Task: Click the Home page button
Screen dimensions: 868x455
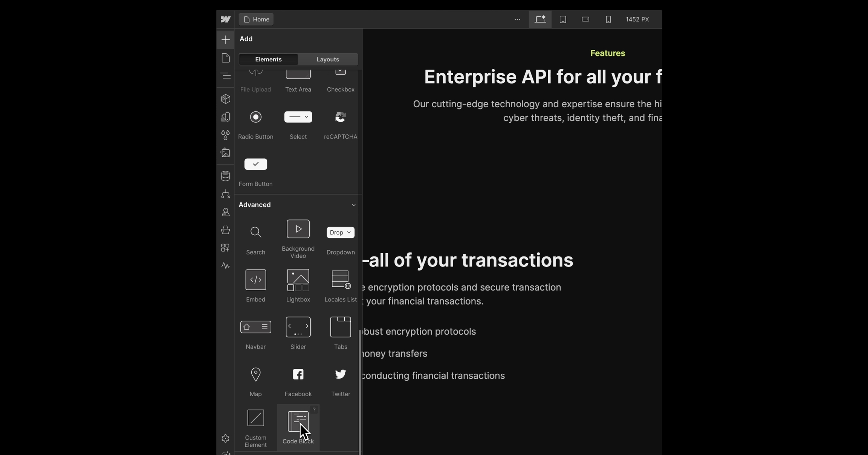Action: [x=256, y=19]
